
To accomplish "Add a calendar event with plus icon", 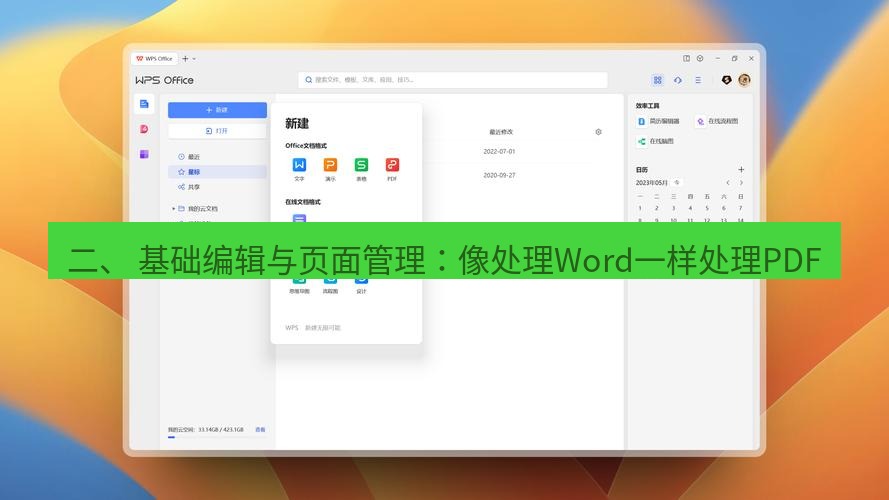I will [x=741, y=170].
